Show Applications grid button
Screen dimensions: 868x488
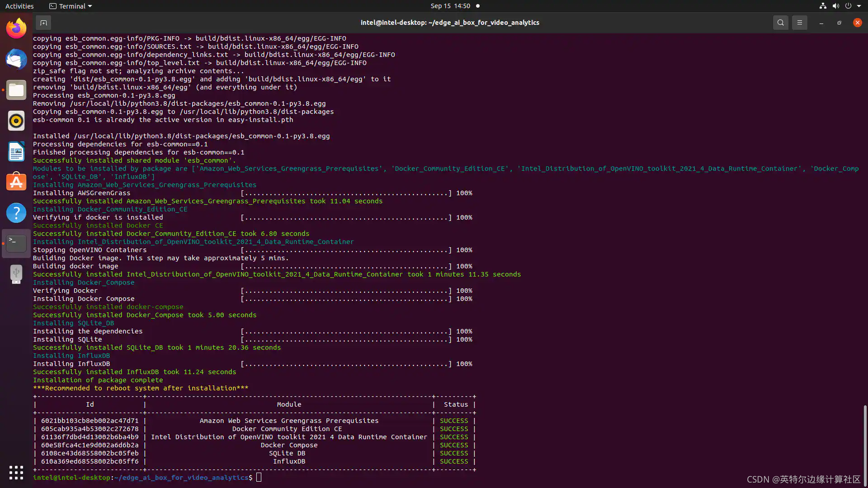point(16,473)
